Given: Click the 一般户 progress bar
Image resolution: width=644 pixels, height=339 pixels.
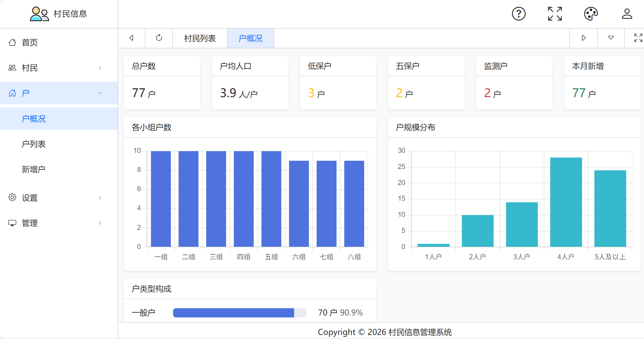Looking at the screenshot, I should coord(239,313).
